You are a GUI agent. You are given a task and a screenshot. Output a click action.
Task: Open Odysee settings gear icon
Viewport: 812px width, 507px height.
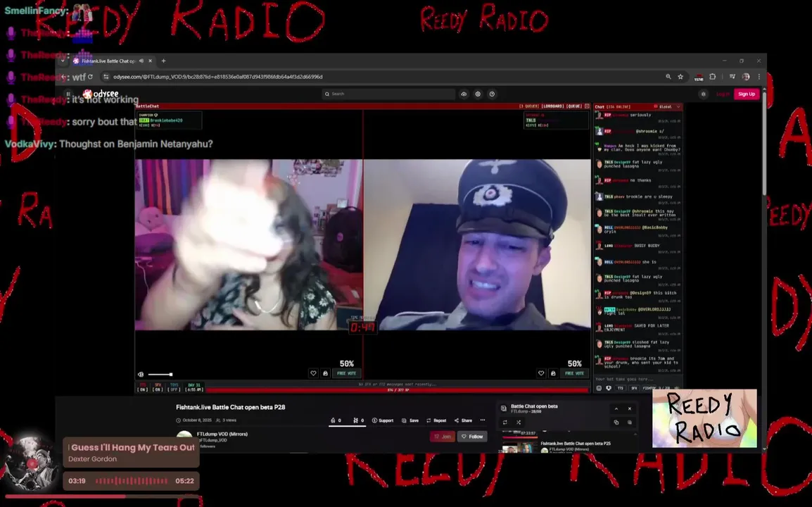[703, 94]
